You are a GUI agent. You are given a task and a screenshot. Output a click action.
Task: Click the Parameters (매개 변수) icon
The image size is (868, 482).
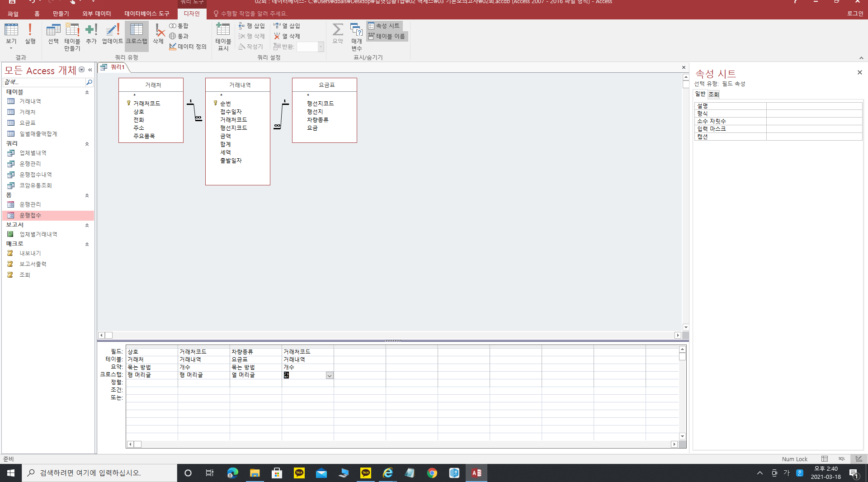pyautogui.click(x=356, y=36)
